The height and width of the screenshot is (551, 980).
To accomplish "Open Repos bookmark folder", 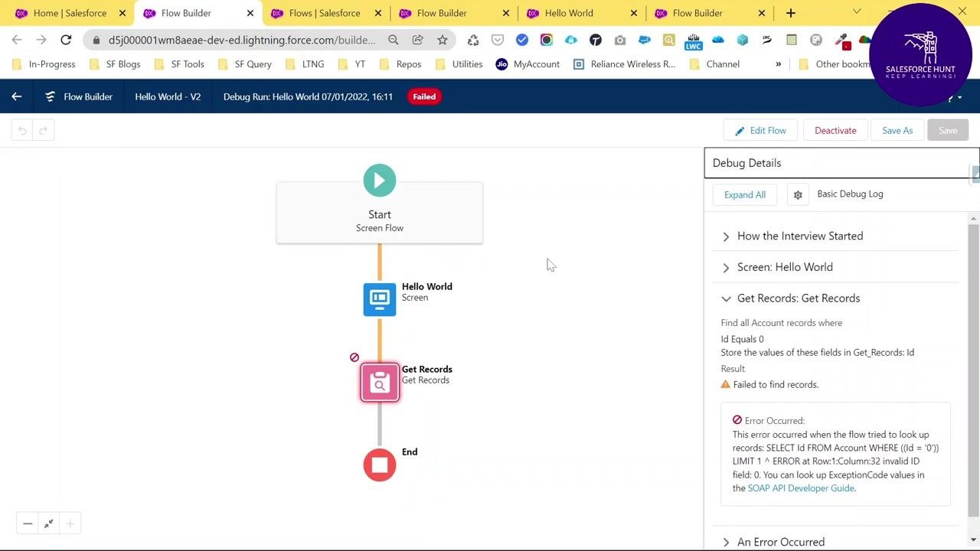I will [400, 64].
